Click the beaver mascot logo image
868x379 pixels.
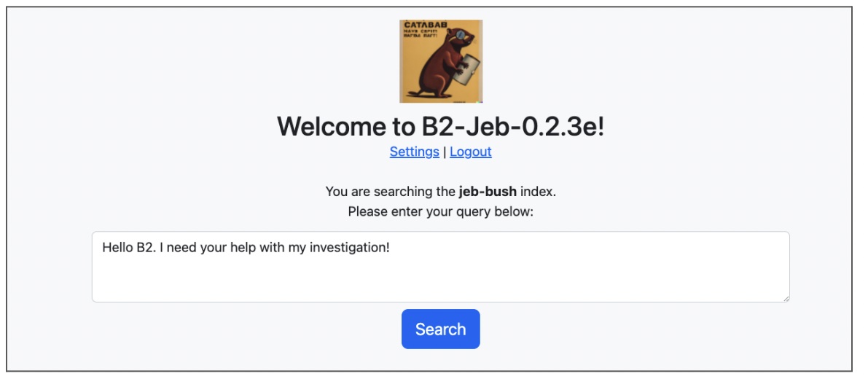(x=441, y=61)
